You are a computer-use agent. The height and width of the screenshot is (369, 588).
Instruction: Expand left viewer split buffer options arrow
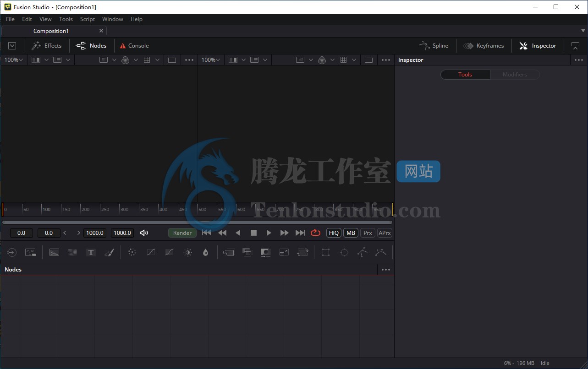46,60
